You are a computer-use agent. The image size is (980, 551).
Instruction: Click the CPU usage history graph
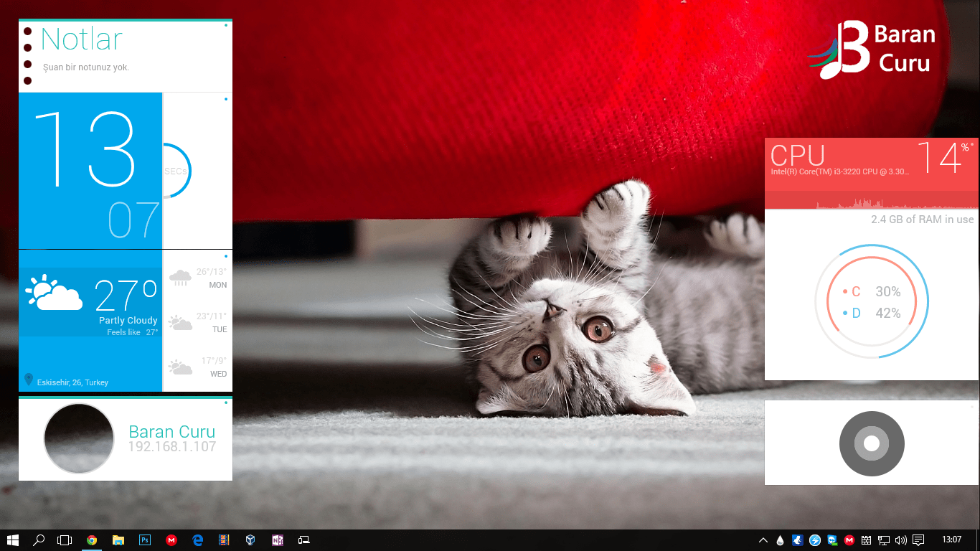[x=872, y=201]
